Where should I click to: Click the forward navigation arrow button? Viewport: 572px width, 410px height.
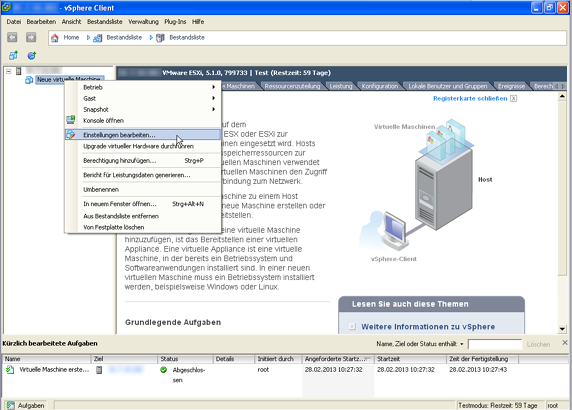[31, 37]
